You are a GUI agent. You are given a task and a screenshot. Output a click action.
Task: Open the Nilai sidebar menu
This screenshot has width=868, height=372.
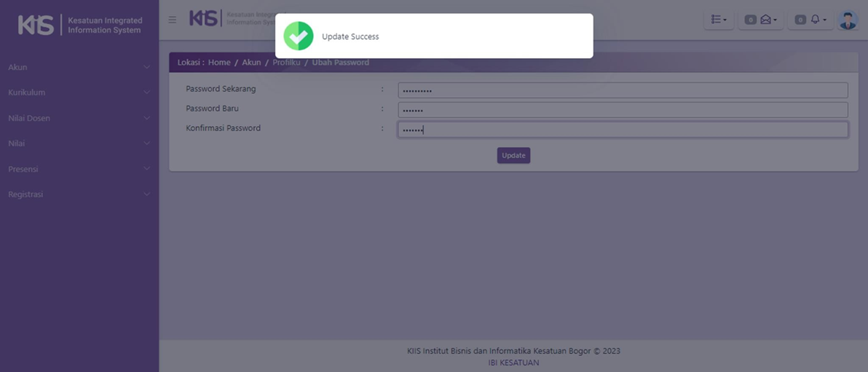(79, 143)
